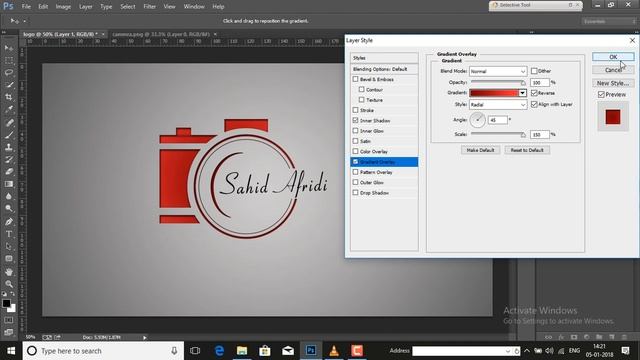This screenshot has width=640, height=360.
Task: Click the Reset to Default button
Action: pyautogui.click(x=527, y=150)
